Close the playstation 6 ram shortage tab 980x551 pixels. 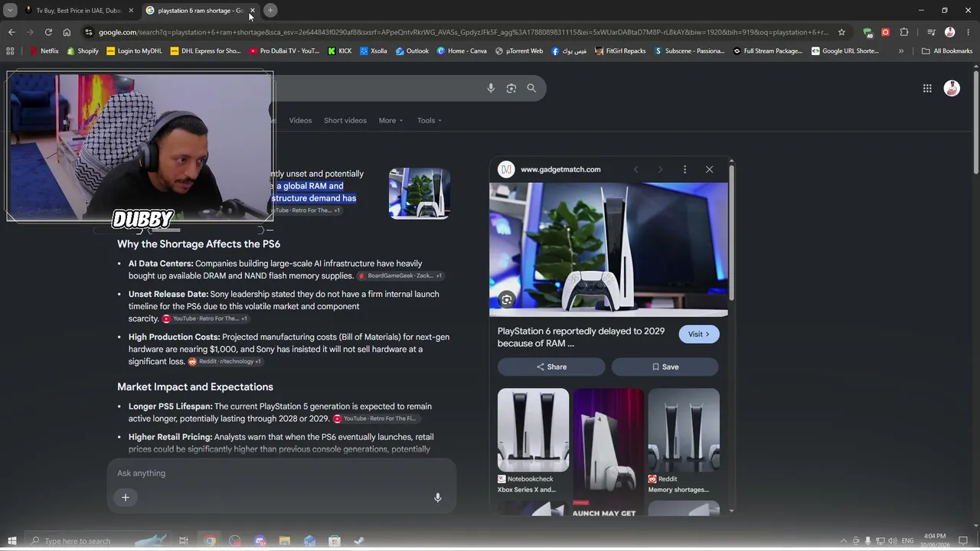point(252,11)
